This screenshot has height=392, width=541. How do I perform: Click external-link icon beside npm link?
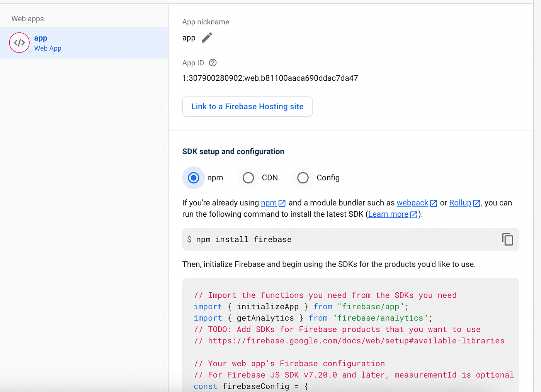click(x=282, y=203)
